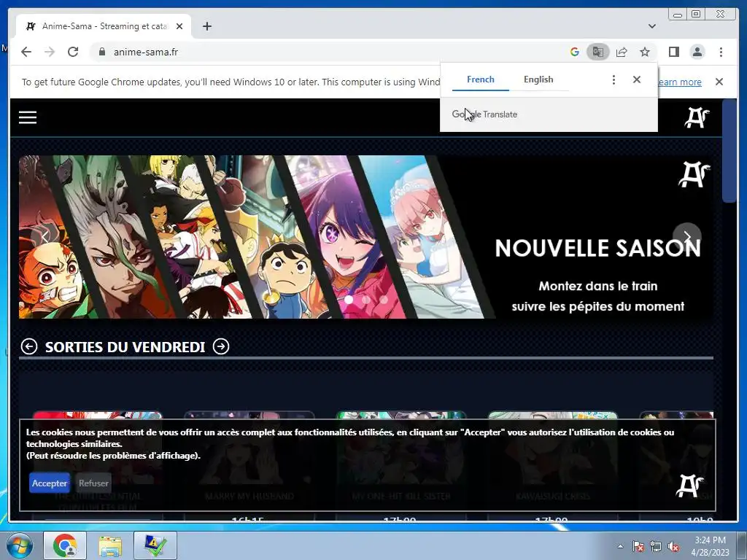Open File Explorer from the taskbar

pyautogui.click(x=110, y=545)
